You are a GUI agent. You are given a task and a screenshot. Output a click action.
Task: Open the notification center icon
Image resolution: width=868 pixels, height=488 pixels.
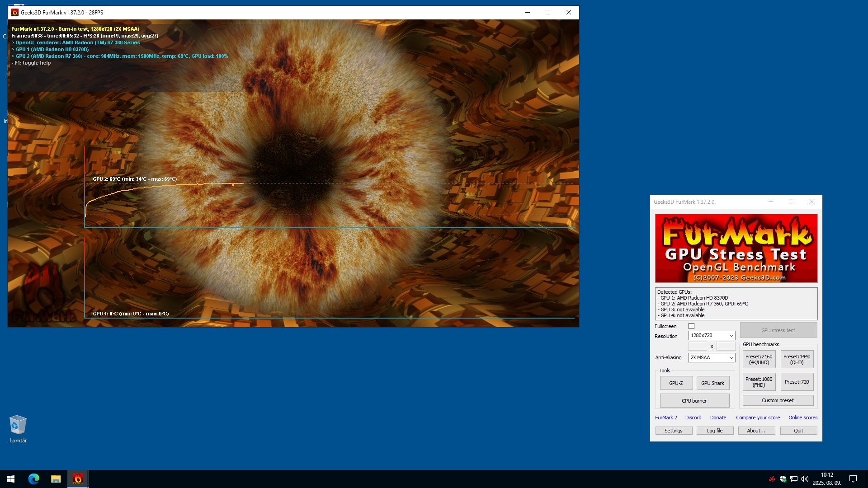pyautogui.click(x=853, y=479)
